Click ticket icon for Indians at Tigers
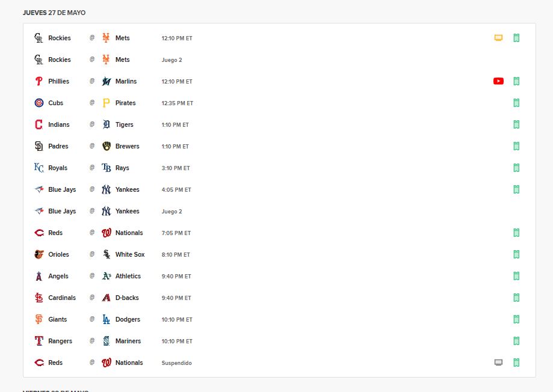 (516, 124)
